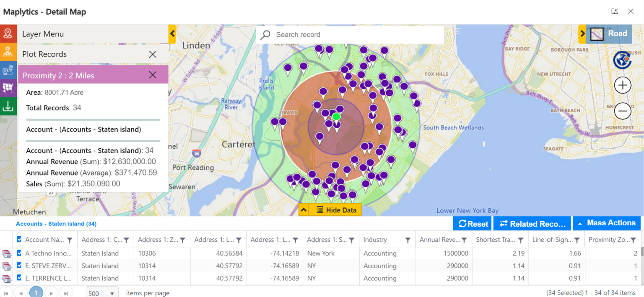Zoom out using the minus control
This screenshot has height=297, width=644.
[x=623, y=111]
